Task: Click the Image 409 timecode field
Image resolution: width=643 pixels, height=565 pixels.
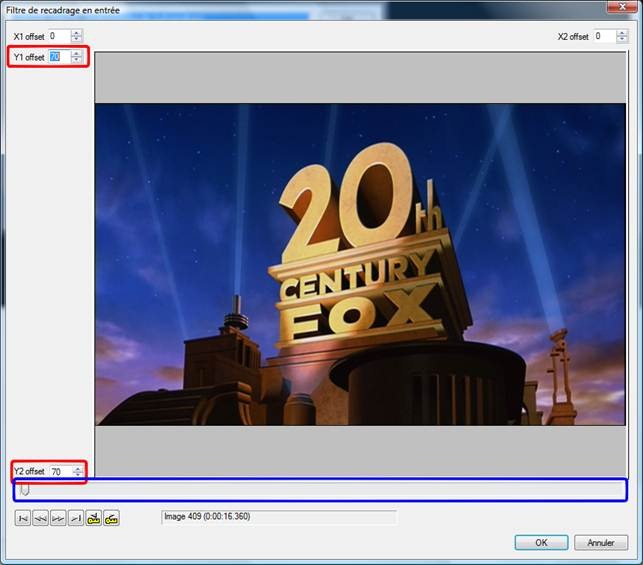Action: [x=279, y=517]
